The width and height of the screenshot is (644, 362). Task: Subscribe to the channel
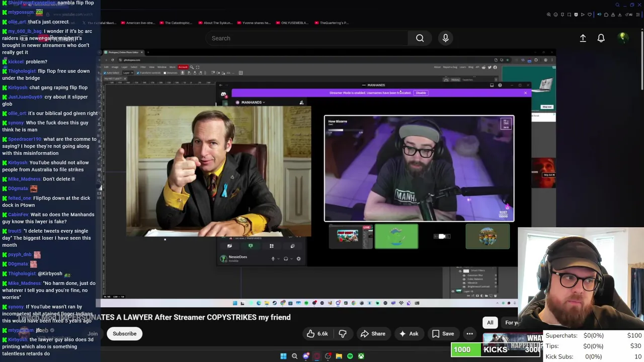pos(124,334)
